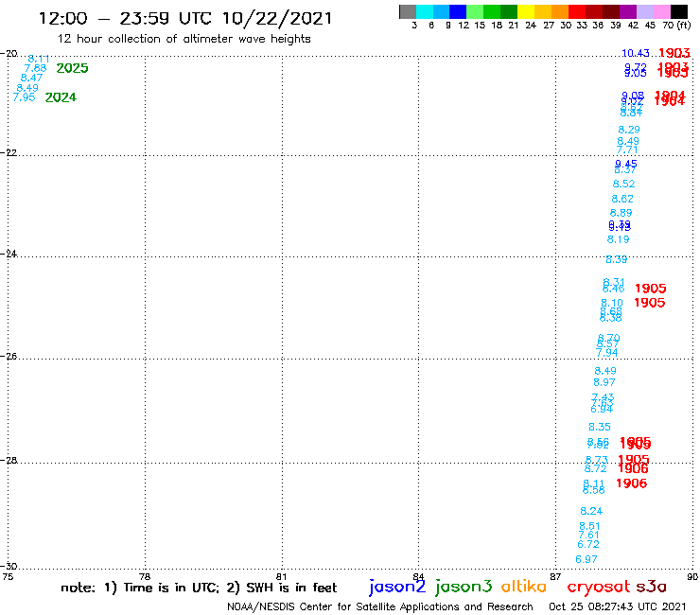
Task: Click the cryosat satellite legend label
Action: coord(599,588)
